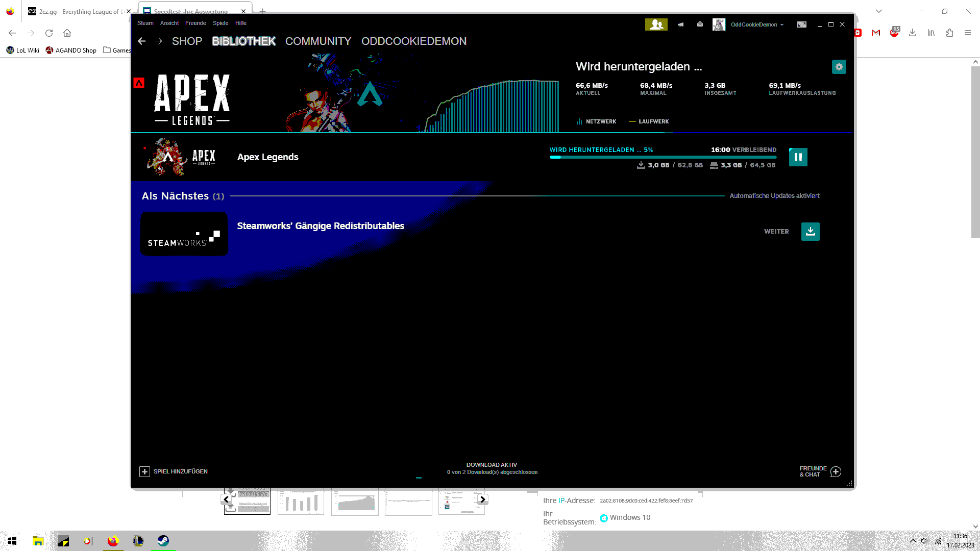Go to Firefox home page
Screen dimensions: 980x551
coord(67,33)
